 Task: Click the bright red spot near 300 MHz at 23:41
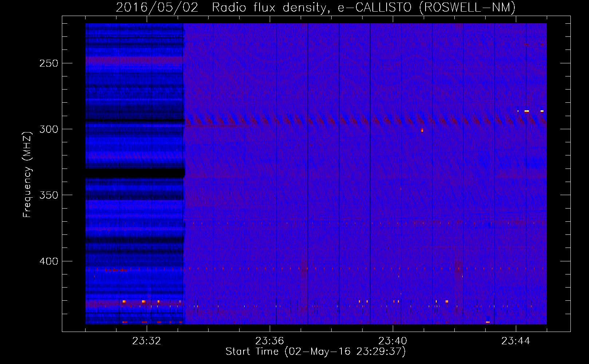point(422,130)
